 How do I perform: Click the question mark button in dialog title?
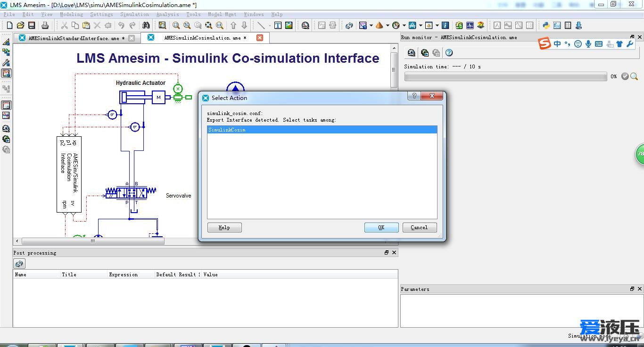414,96
